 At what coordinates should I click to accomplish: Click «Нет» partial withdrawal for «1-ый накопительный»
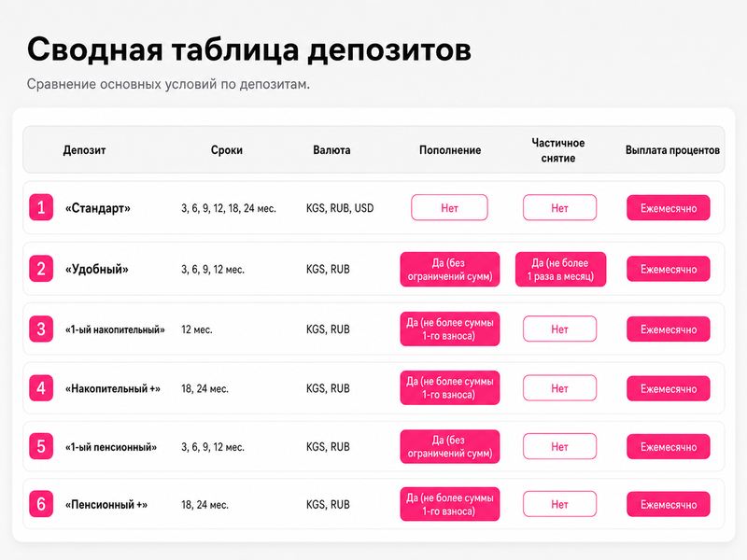(x=559, y=329)
